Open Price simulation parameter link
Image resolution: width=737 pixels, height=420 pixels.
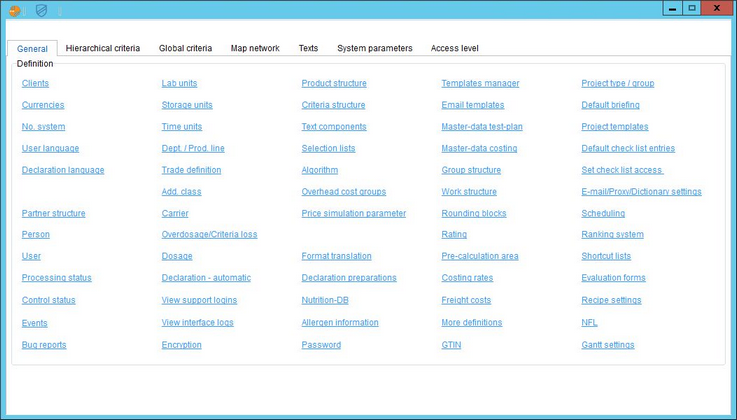click(353, 213)
